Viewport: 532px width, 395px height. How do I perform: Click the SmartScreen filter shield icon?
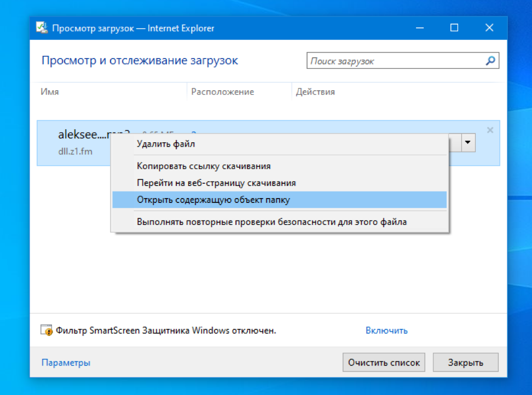(x=47, y=330)
